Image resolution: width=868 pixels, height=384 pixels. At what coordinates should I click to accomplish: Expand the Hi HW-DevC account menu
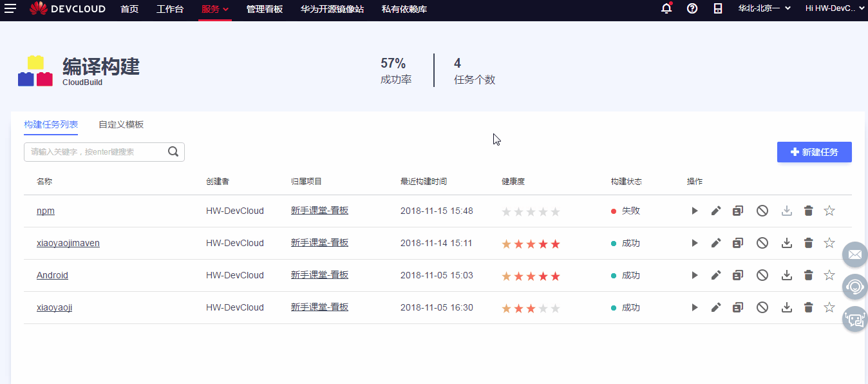[x=834, y=10]
